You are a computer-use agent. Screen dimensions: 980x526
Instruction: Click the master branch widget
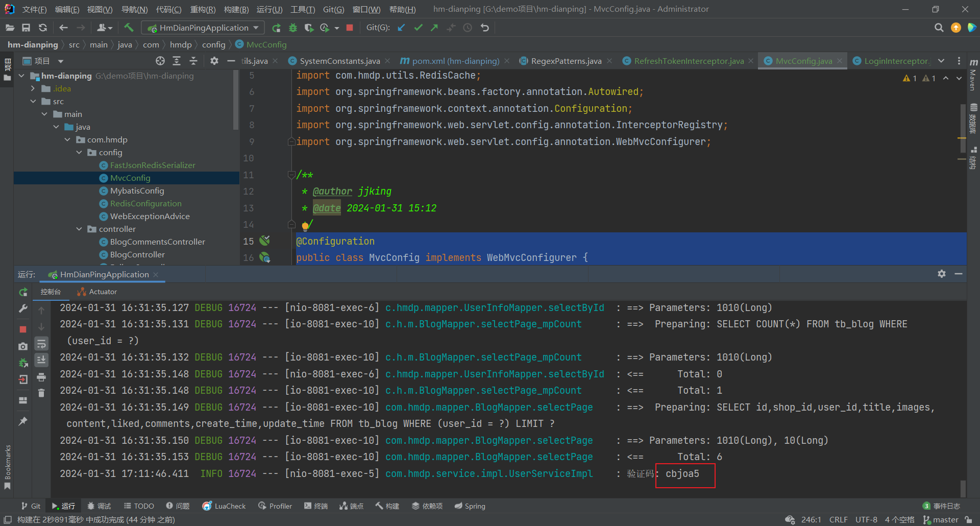(x=941, y=519)
